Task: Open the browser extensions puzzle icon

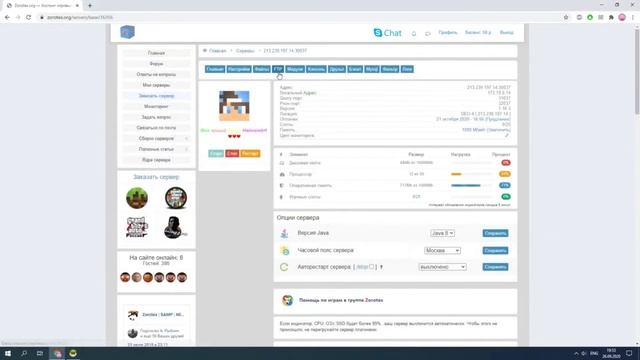Action: (x=611, y=17)
